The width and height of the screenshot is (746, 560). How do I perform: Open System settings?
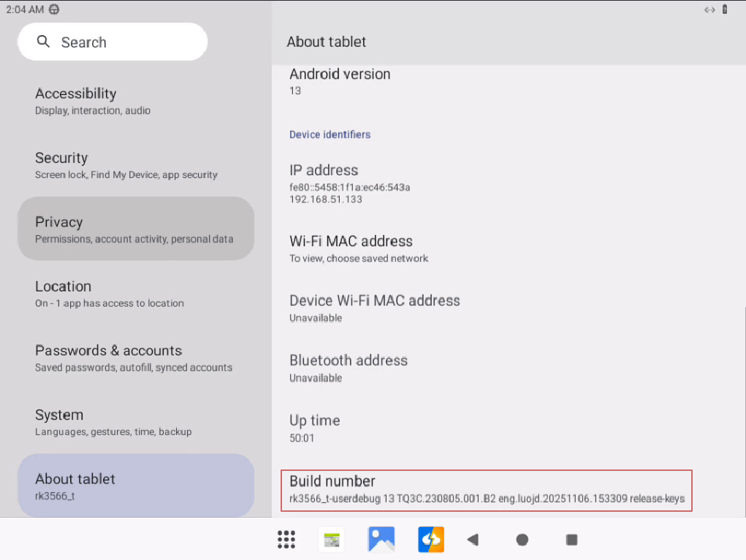[136, 422]
